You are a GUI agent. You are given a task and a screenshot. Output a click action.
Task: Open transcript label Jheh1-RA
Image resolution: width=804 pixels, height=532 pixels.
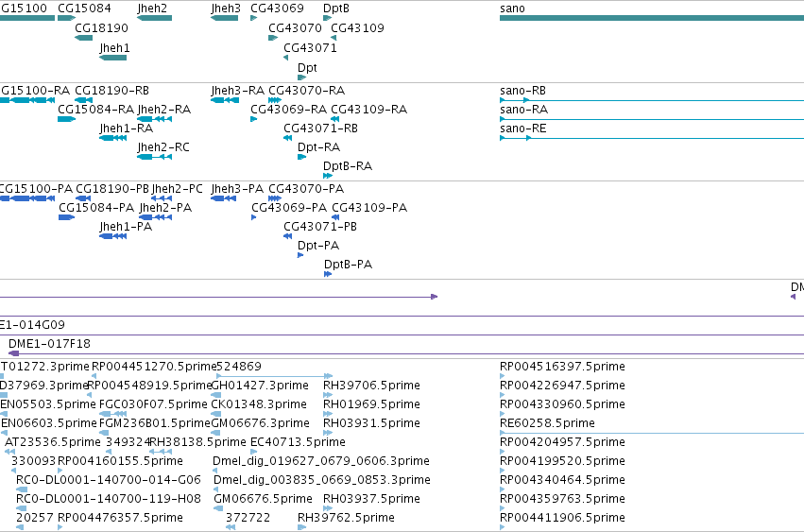pos(127,129)
